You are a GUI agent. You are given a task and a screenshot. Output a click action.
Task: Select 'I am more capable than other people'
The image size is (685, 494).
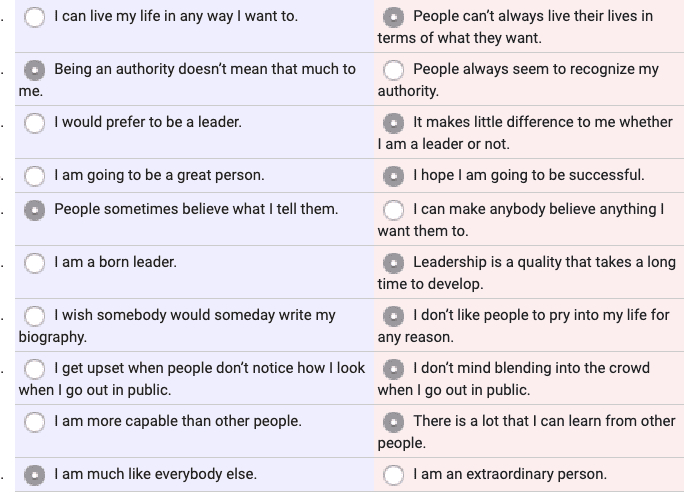35,422
